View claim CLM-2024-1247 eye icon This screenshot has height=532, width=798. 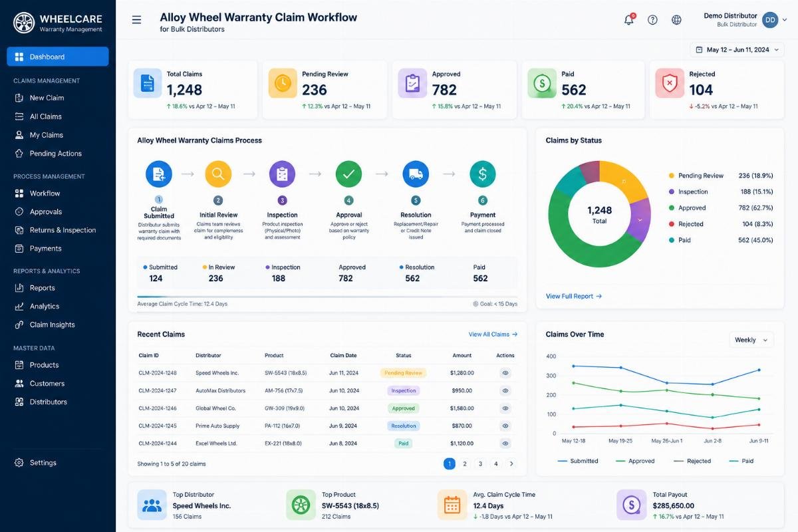505,391
